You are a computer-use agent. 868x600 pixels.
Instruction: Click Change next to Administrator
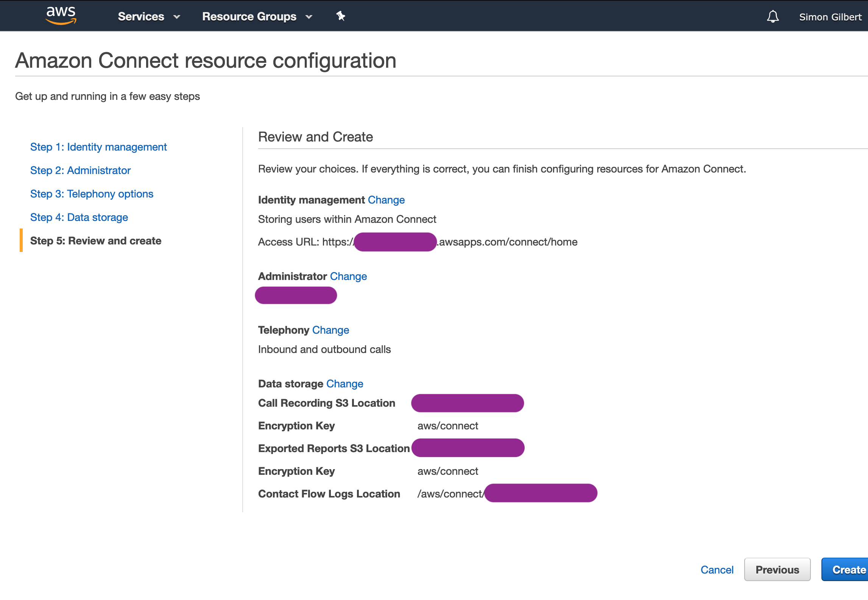348,276
